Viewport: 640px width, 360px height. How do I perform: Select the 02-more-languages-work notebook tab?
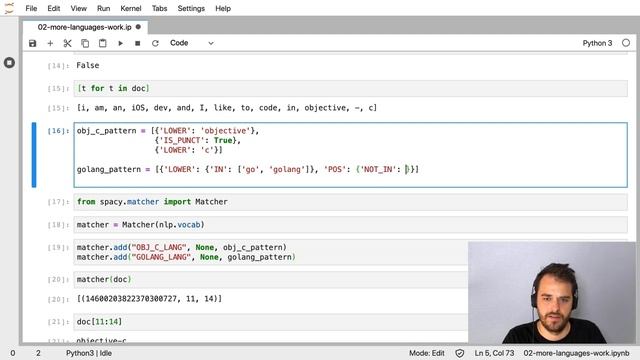(x=84, y=27)
